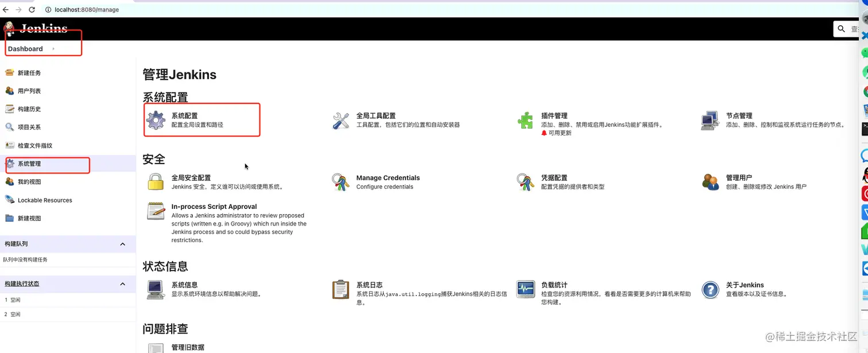Image resolution: width=868 pixels, height=353 pixels.
Task: Click the 凭据配置 keys icon
Action: tap(525, 182)
